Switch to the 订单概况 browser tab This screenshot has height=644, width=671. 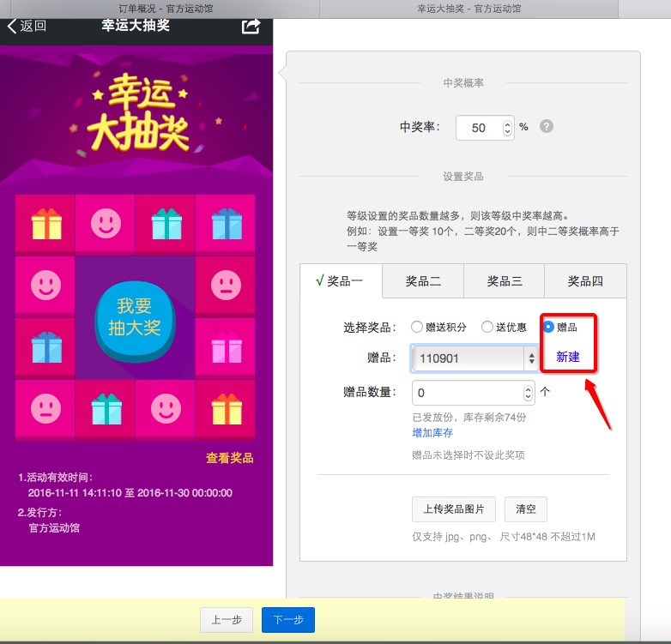[x=166, y=9]
